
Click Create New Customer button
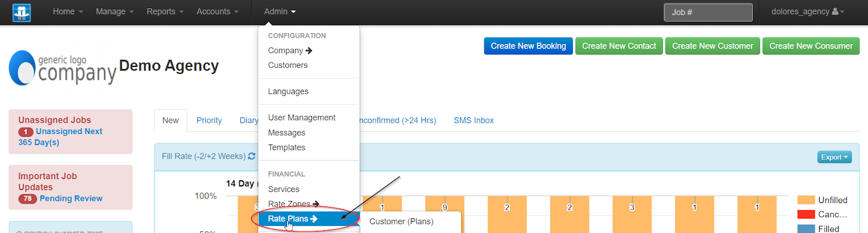(712, 46)
